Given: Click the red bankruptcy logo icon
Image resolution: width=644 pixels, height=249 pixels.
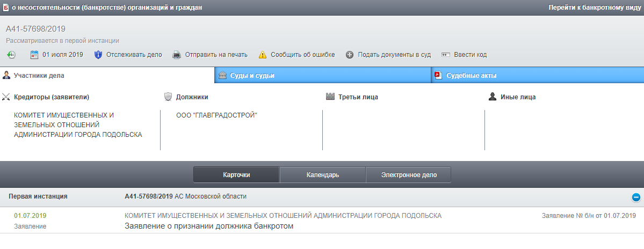Looking at the screenshot, I should tap(6, 8).
